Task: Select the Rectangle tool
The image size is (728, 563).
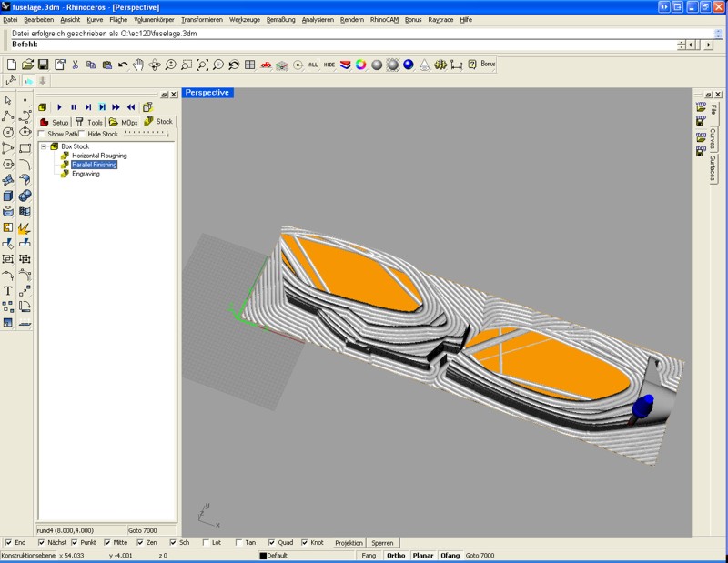Action: pos(25,148)
